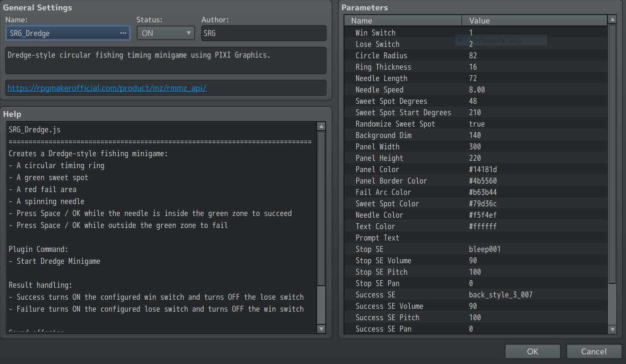Select the Success SE Pitch parameter
The image size is (626, 364).
click(476, 318)
